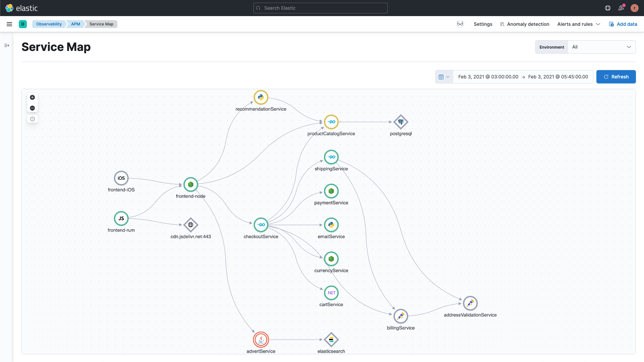Focus the Search Elastic field
The image size is (644, 362).
[320, 8]
